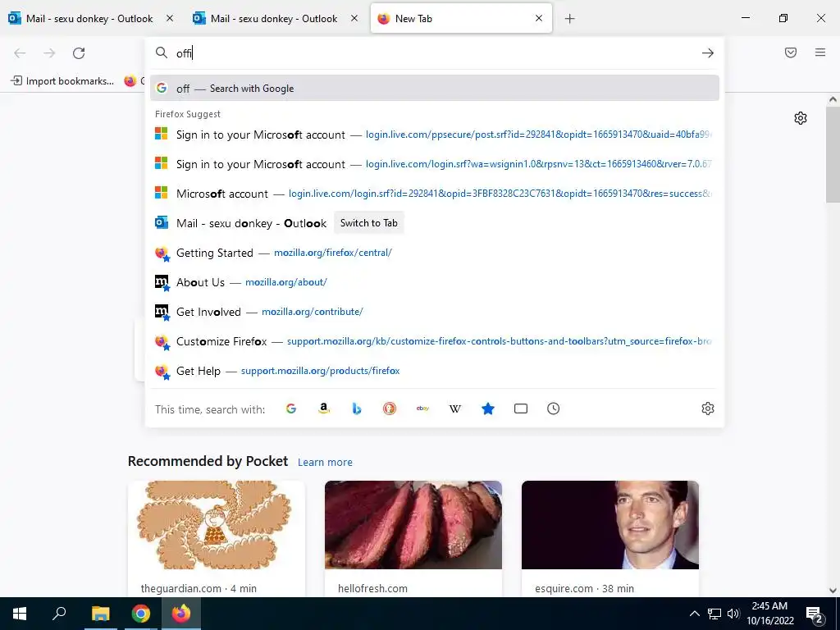Open File Explorer from taskbar
The image size is (840, 630).
(x=100, y=614)
